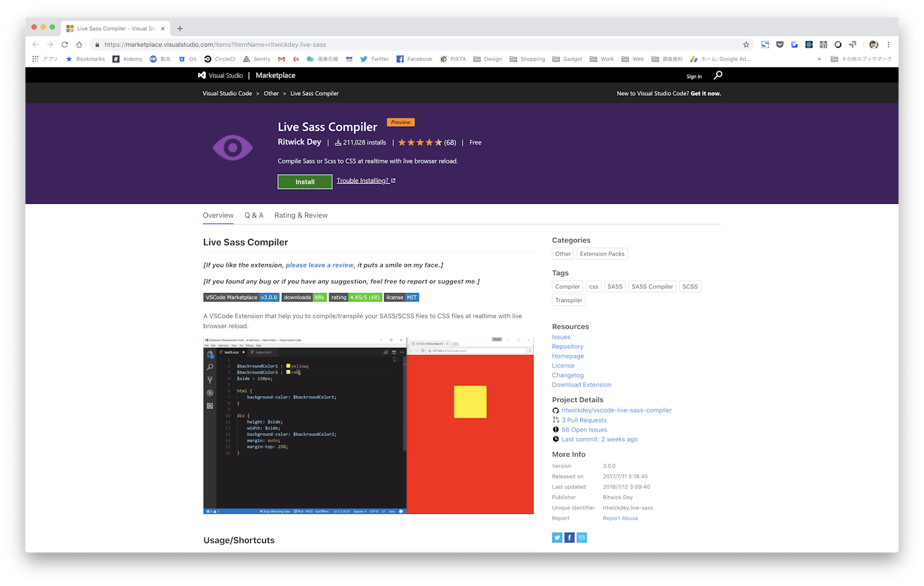
Task: Open a new browser tab
Action: (180, 28)
